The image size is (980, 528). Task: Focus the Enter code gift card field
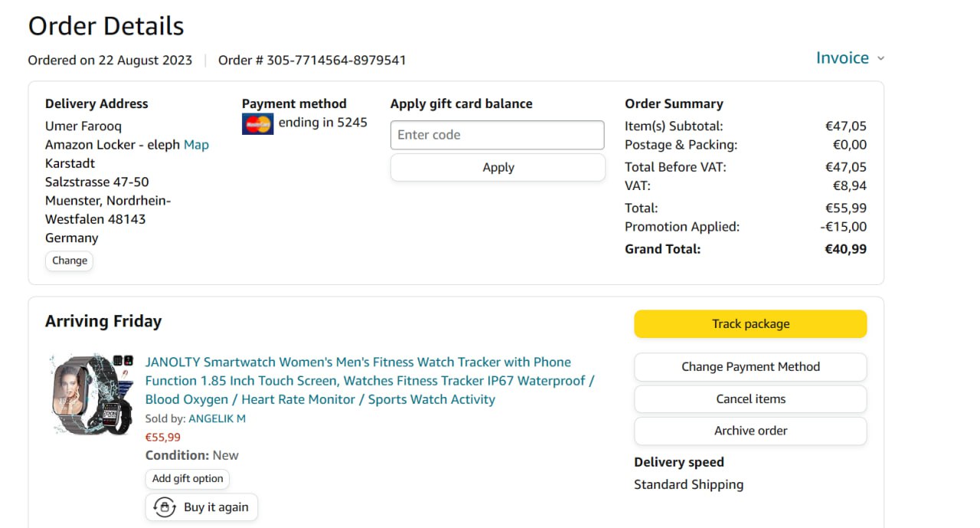[497, 135]
